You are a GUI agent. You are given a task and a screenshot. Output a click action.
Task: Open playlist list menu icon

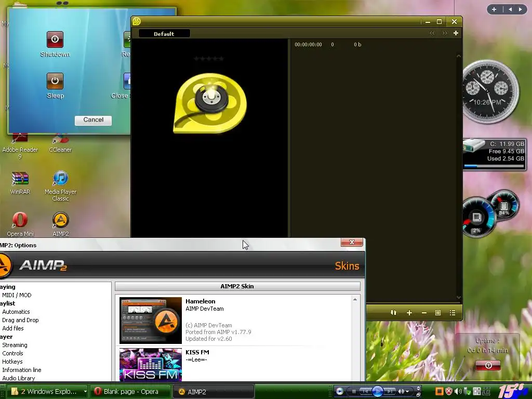tap(453, 312)
